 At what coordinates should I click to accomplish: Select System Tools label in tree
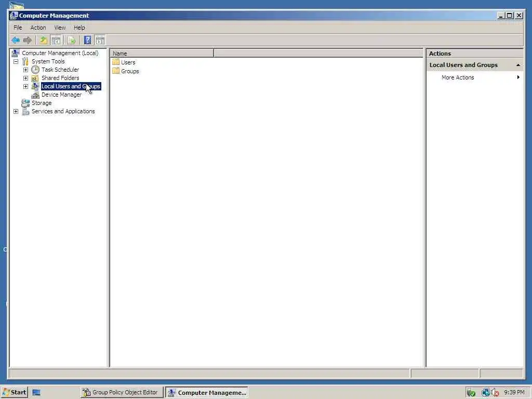tap(48, 61)
